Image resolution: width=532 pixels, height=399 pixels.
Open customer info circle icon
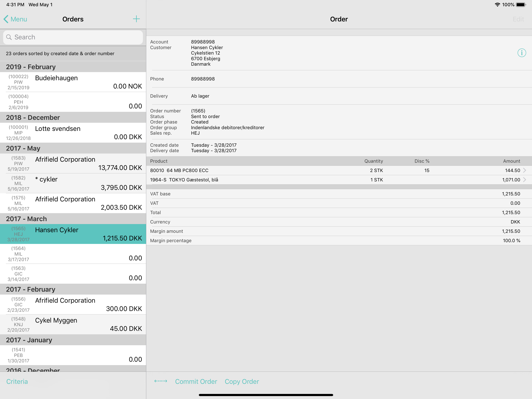coord(521,53)
